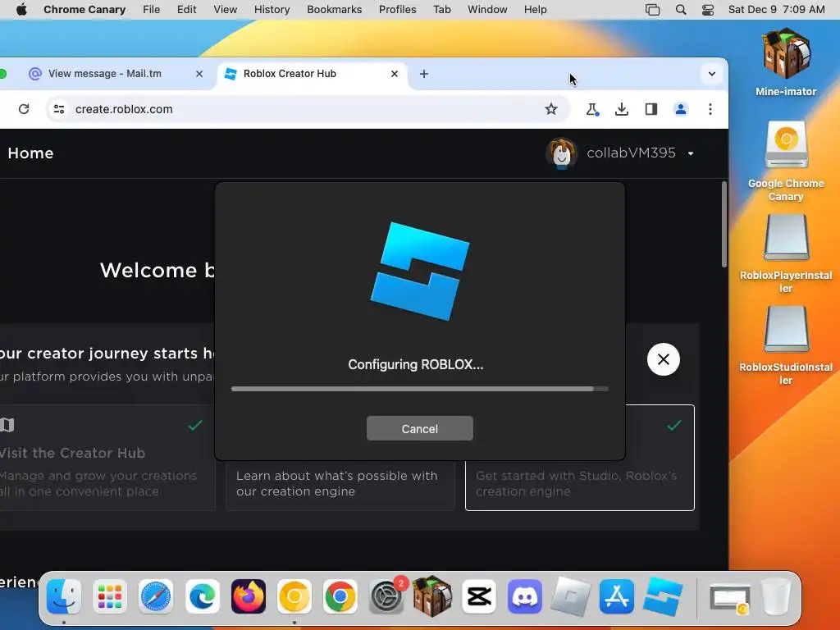Viewport: 840px width, 630px height.
Task: Cancel the Roblox configuration dialog
Action: point(419,428)
